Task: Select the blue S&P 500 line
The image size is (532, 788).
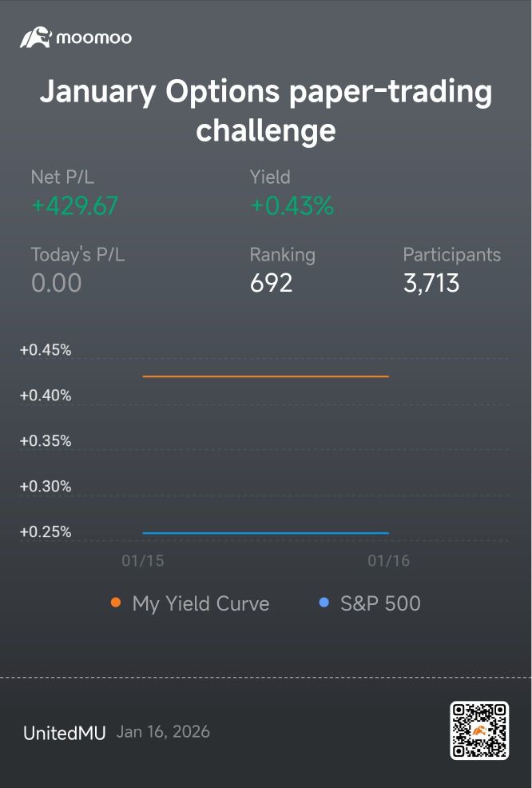Action: point(266,533)
